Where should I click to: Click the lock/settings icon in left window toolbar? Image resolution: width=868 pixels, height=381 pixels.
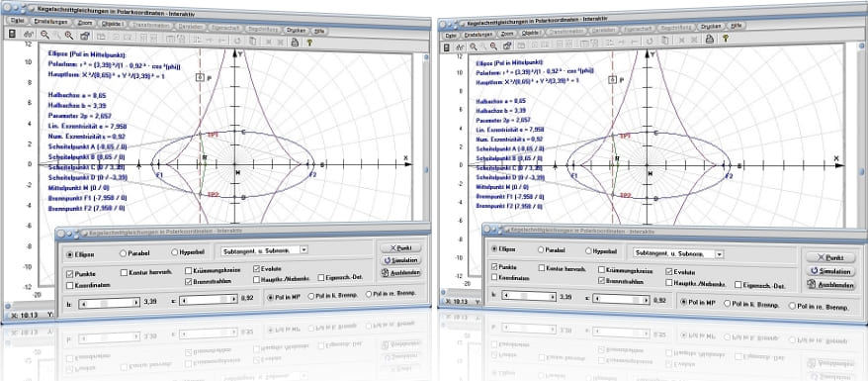pyautogui.click(x=84, y=36)
